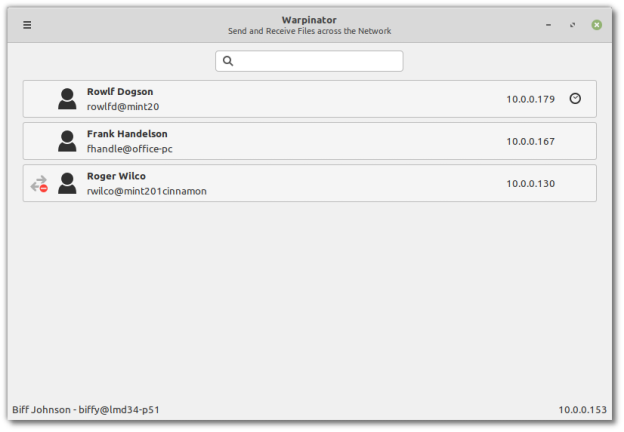Click the clock icon on Rowlf's row
Viewport: 624px width, 432px height.
tap(575, 98)
